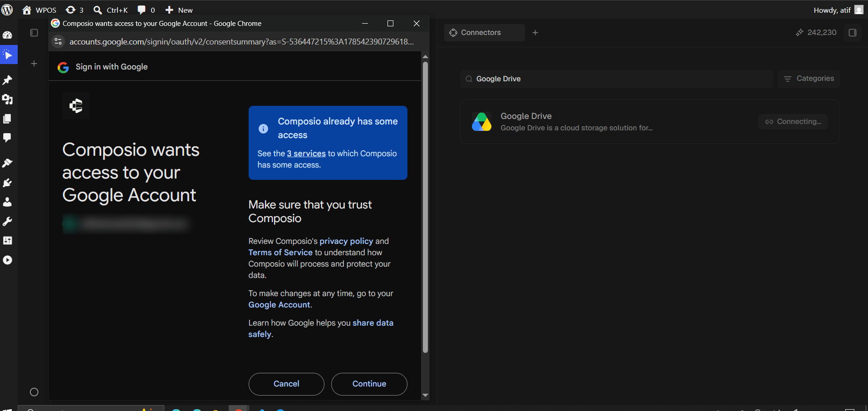This screenshot has width=868, height=411.
Task: Visit the WPOS site home link
Action: [39, 10]
